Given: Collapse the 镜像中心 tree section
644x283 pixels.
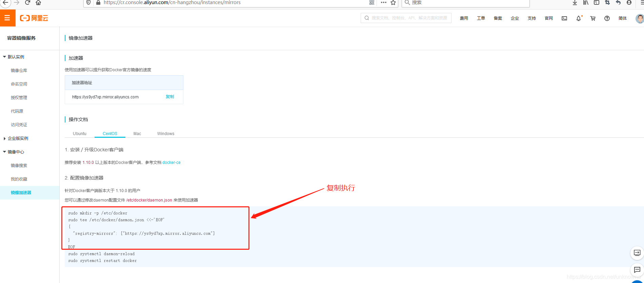Looking at the screenshot, I should coord(4,152).
